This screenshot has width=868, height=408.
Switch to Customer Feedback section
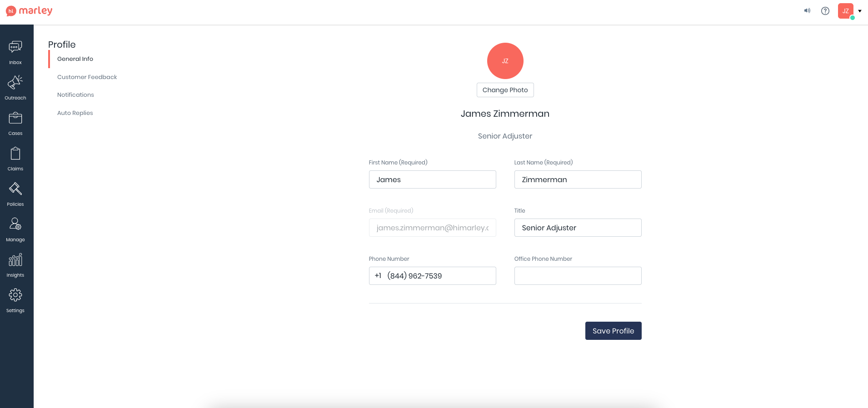pos(87,77)
